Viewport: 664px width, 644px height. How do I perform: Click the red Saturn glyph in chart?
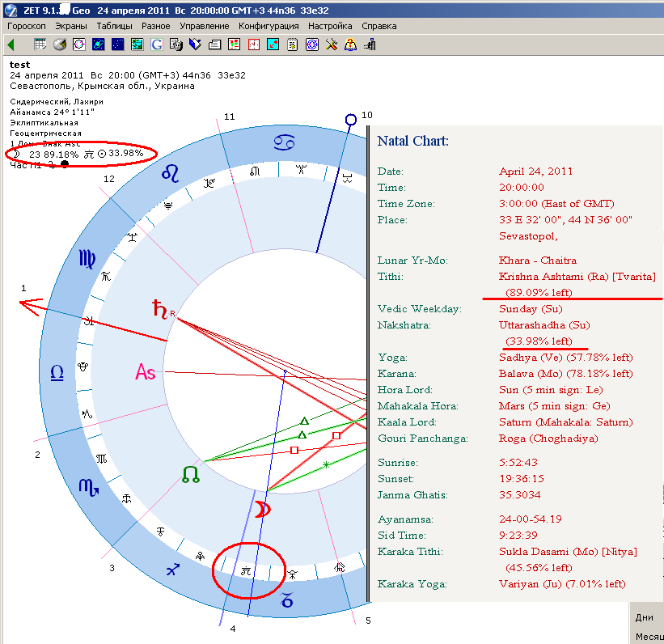coord(159,308)
